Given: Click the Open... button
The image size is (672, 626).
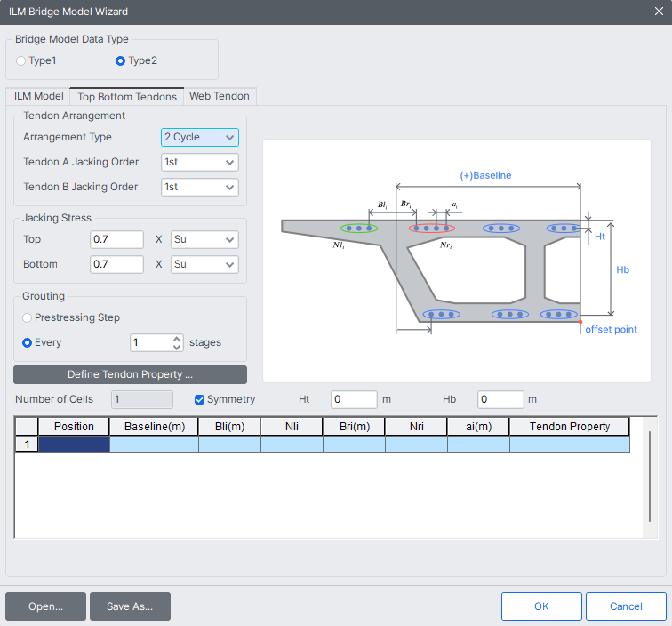Looking at the screenshot, I should click(x=45, y=606).
